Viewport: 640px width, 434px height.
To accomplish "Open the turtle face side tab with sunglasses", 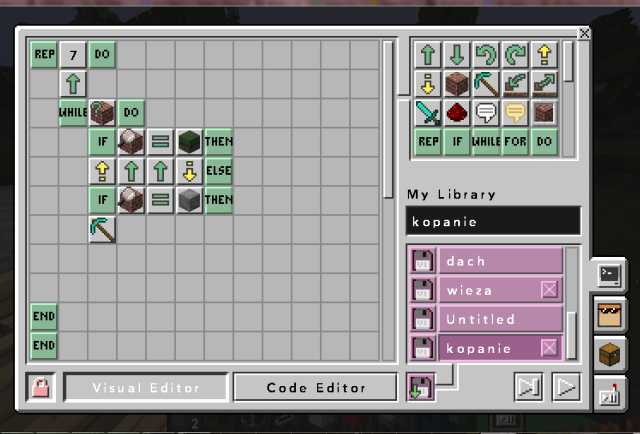I will [x=609, y=315].
